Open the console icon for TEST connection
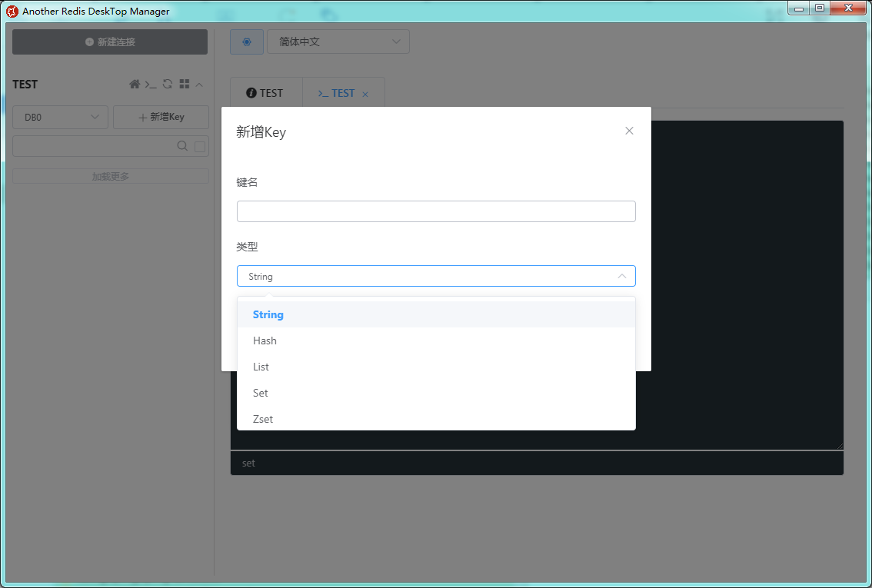 [x=151, y=84]
